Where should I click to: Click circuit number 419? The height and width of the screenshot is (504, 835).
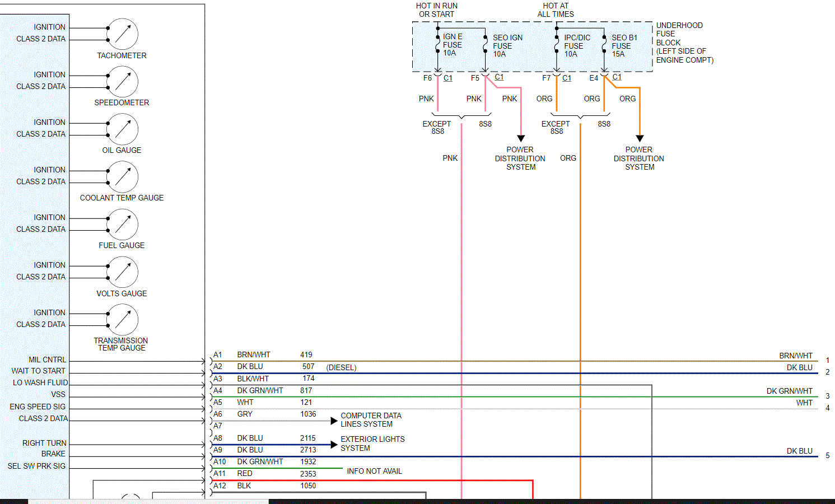[306, 354]
